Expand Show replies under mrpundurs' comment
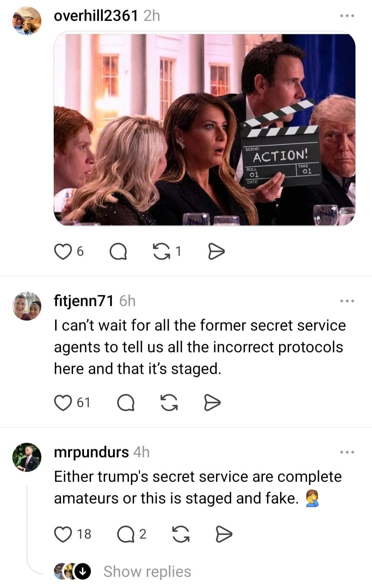The width and height of the screenshot is (372, 588). 147,571
